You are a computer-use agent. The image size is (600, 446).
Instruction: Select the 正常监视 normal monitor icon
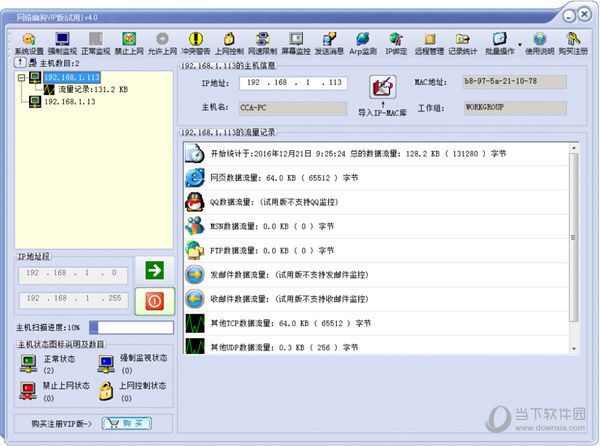pyautogui.click(x=96, y=44)
